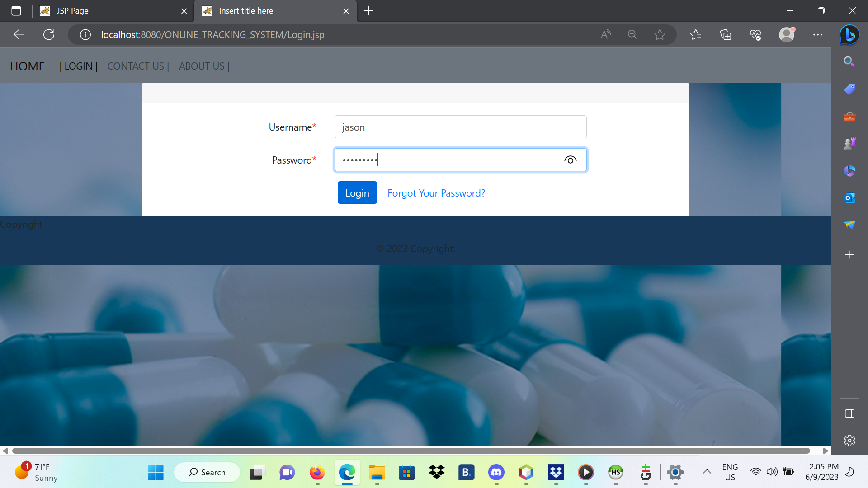Open Outlook from the Edge sidebar
868x488 pixels.
coord(849,197)
